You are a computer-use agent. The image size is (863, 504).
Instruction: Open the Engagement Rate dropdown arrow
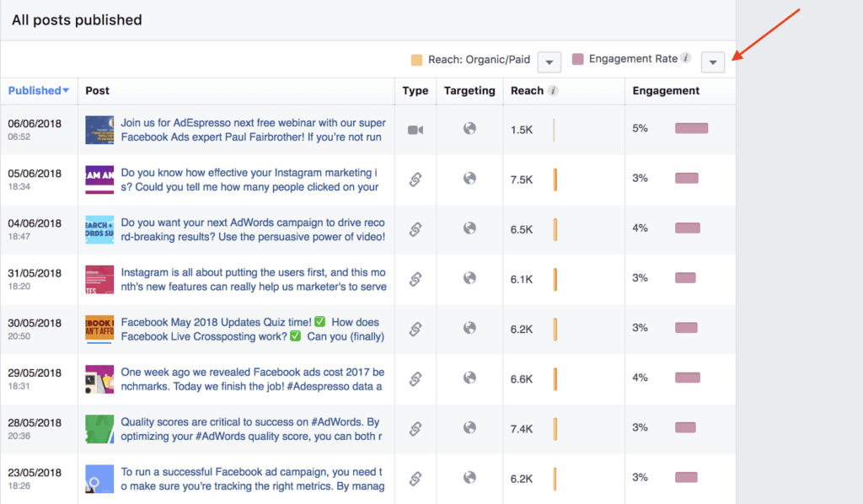point(713,62)
